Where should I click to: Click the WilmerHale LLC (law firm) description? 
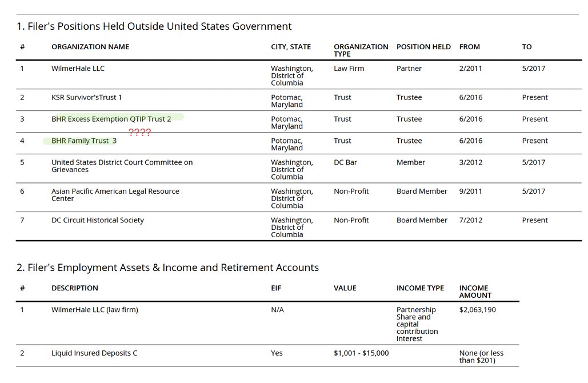[x=95, y=310]
